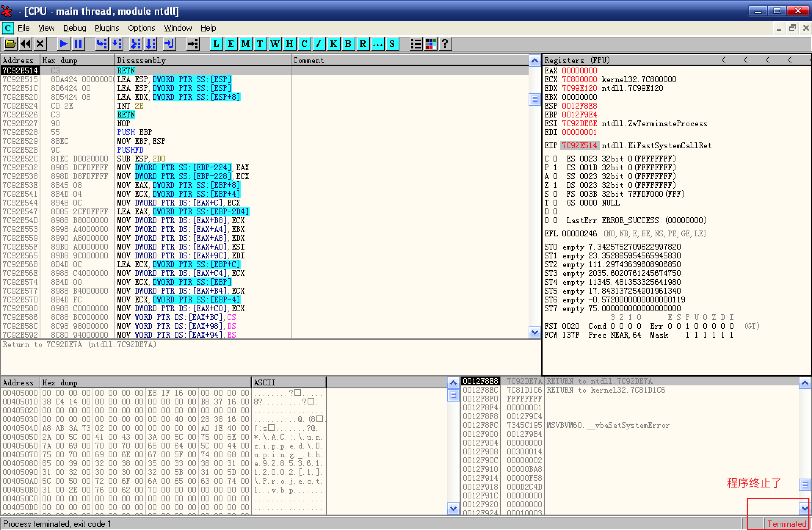Image resolution: width=812 pixels, height=530 pixels.
Task: Show call stack with K button
Action: 333,44
